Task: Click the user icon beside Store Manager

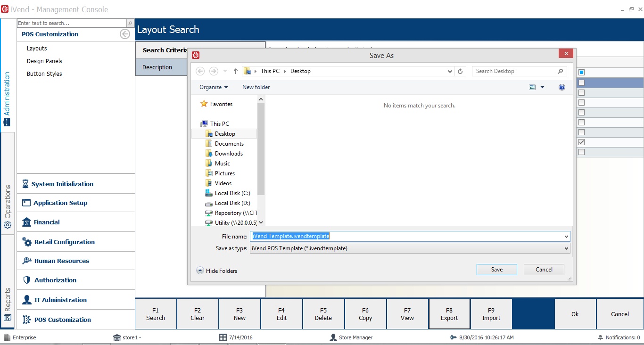Action: (x=333, y=337)
